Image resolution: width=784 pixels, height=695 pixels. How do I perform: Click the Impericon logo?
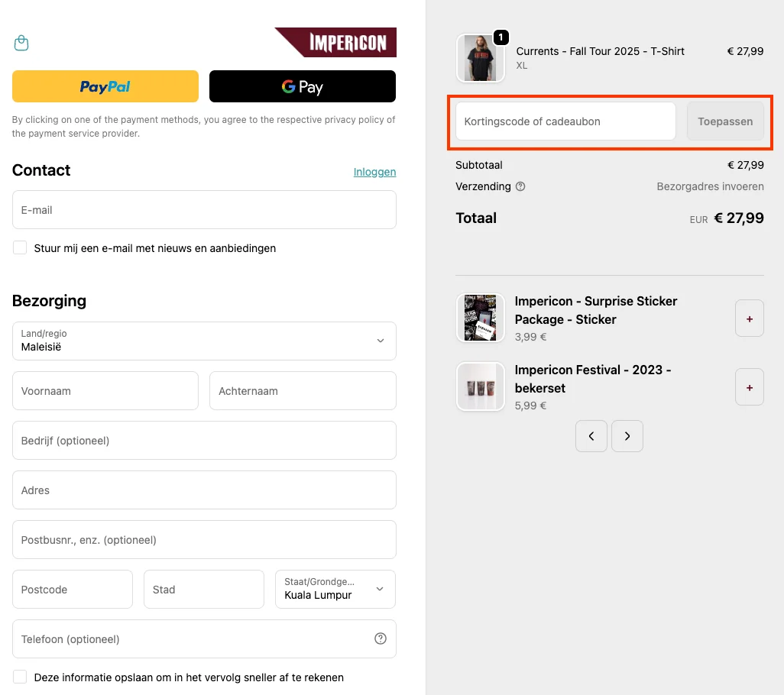pos(335,43)
